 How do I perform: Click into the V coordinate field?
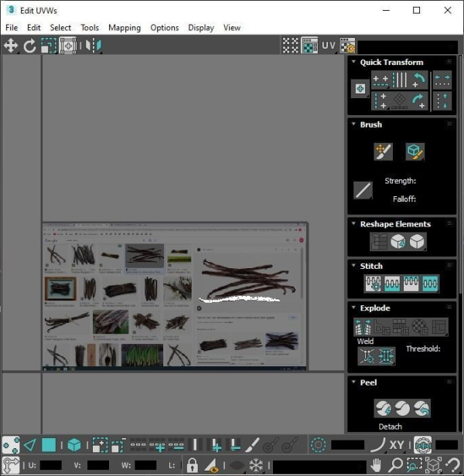(98, 465)
